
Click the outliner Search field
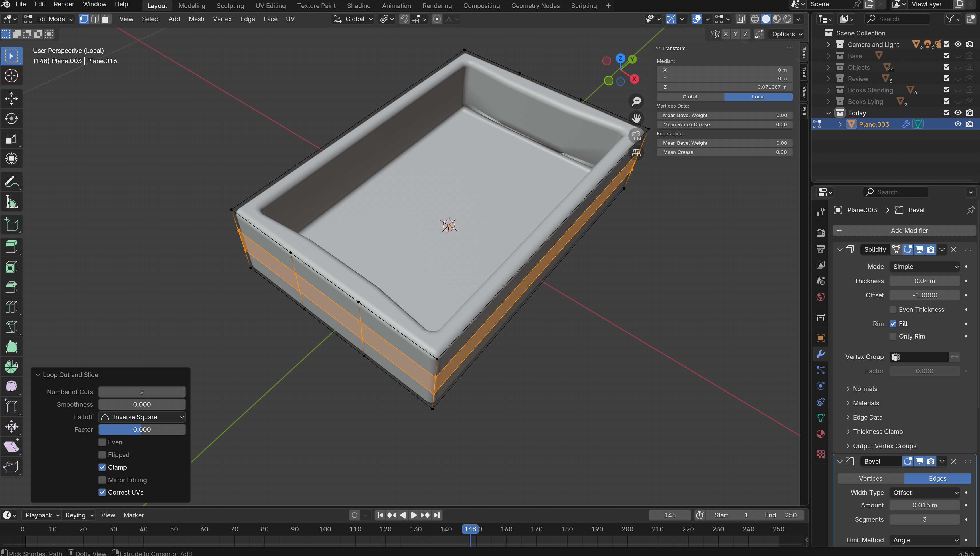pos(897,19)
